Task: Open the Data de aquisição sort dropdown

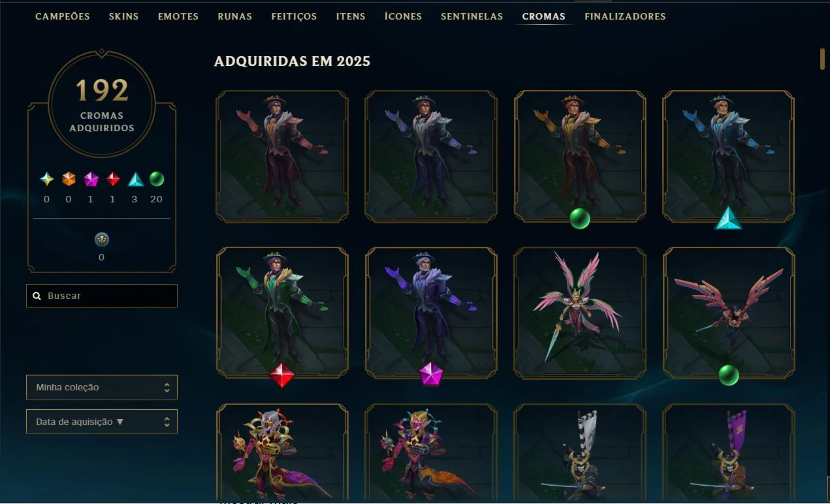Action: 102,422
